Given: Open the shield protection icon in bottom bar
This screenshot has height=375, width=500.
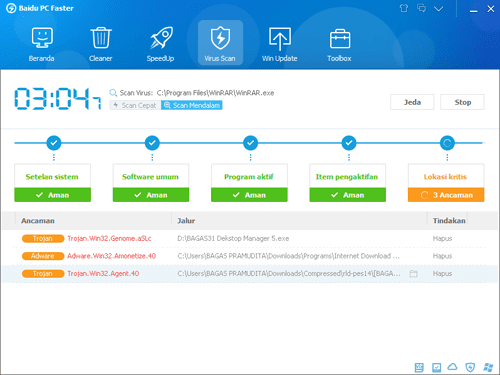Looking at the screenshot, I should click(x=470, y=367).
